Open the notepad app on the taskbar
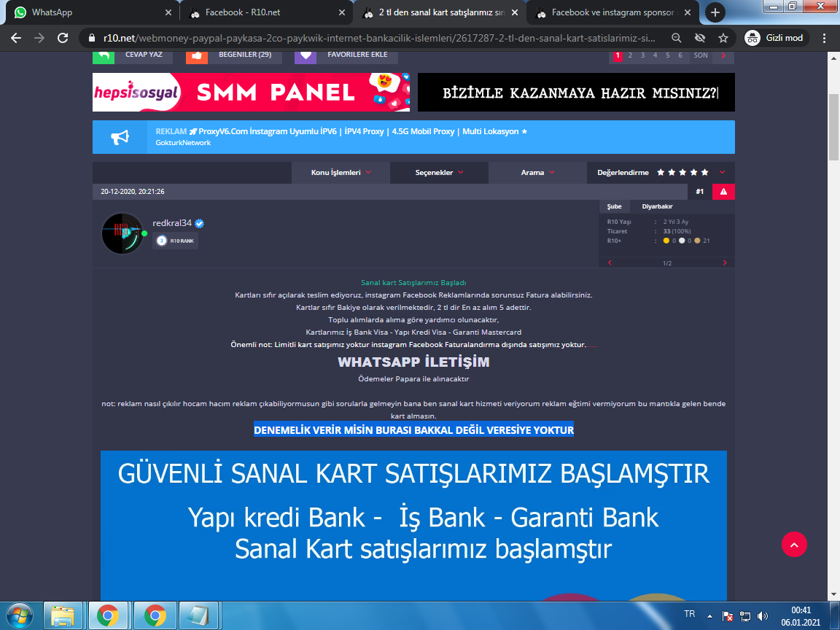Image resolution: width=840 pixels, height=630 pixels. pos(198,616)
